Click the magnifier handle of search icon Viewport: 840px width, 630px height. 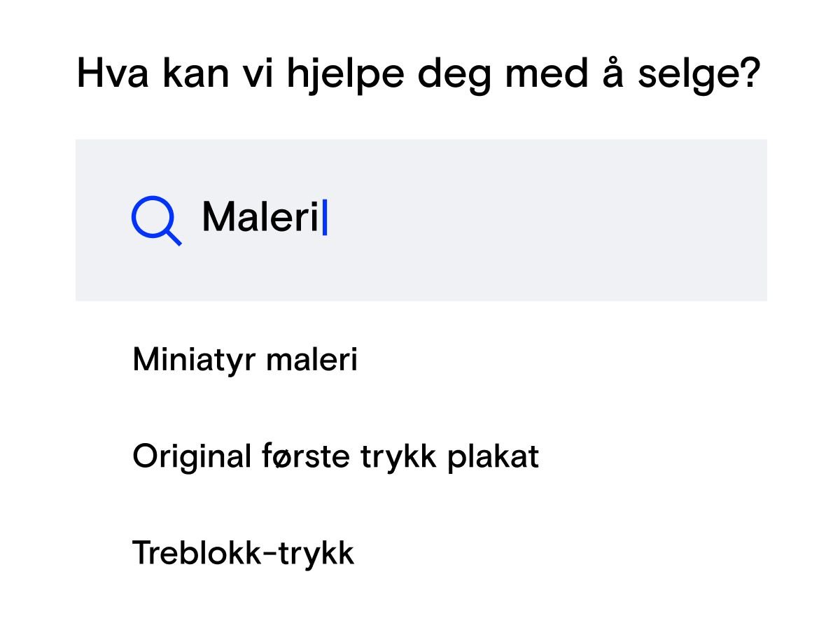pos(174,238)
